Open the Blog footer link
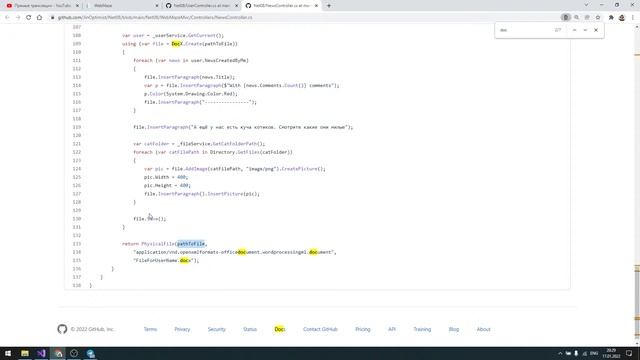Image resolution: width=640 pixels, height=360 pixels. point(454,329)
